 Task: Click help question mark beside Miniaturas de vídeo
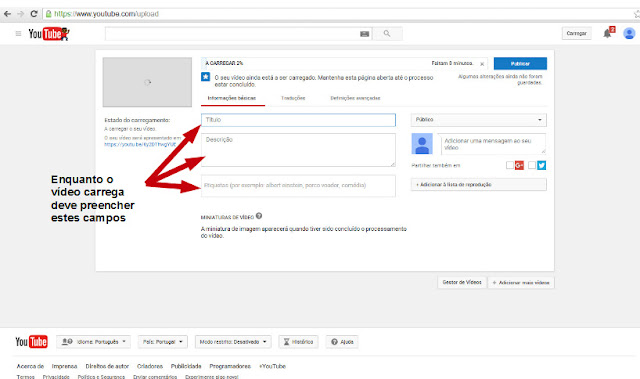259,216
